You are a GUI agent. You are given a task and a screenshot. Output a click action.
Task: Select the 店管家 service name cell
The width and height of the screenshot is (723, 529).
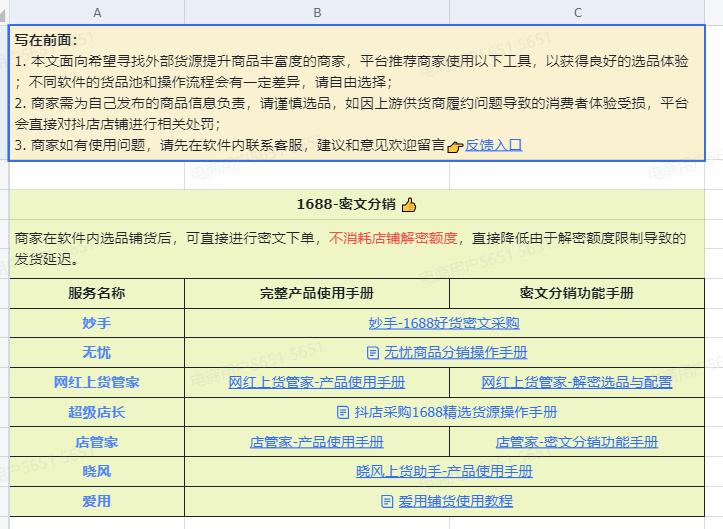click(x=97, y=442)
